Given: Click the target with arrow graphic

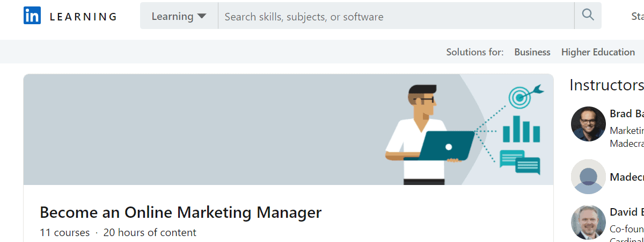Looking at the screenshot, I should tap(522, 96).
